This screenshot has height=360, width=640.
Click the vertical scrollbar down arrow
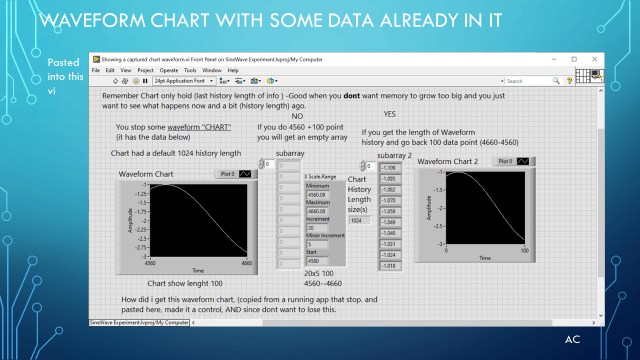[600, 316]
